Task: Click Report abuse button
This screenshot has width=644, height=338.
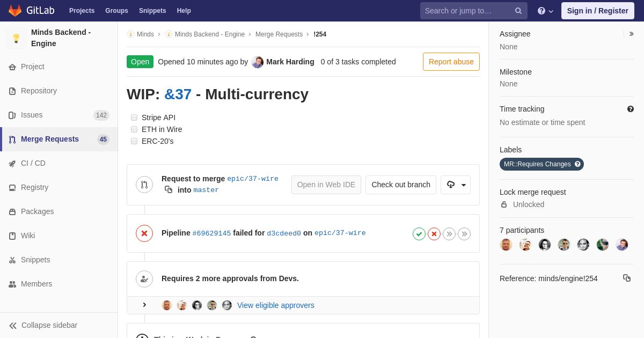Action: (451, 62)
